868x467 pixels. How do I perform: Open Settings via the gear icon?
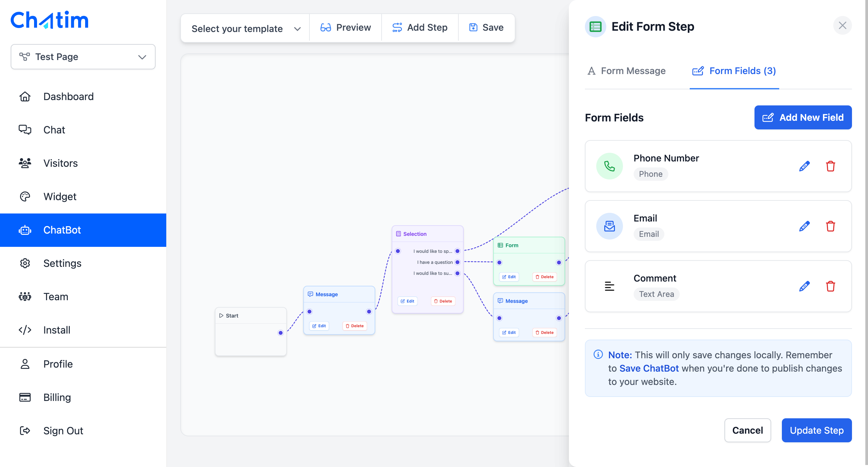point(24,263)
